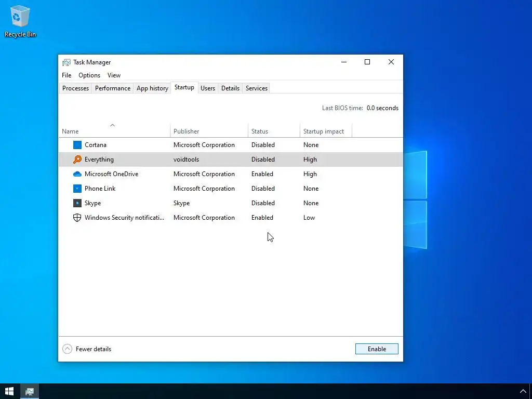Click the Skype app icon
Screen dimensions: 532x399
77,203
